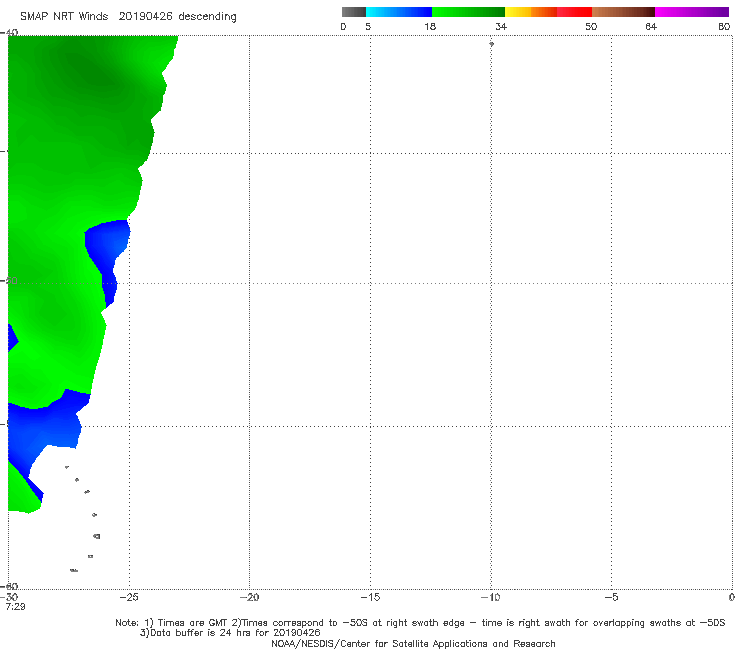Click the 'SMAP NRT Winds' title text
This screenshot has height=650, width=740.
point(64,17)
